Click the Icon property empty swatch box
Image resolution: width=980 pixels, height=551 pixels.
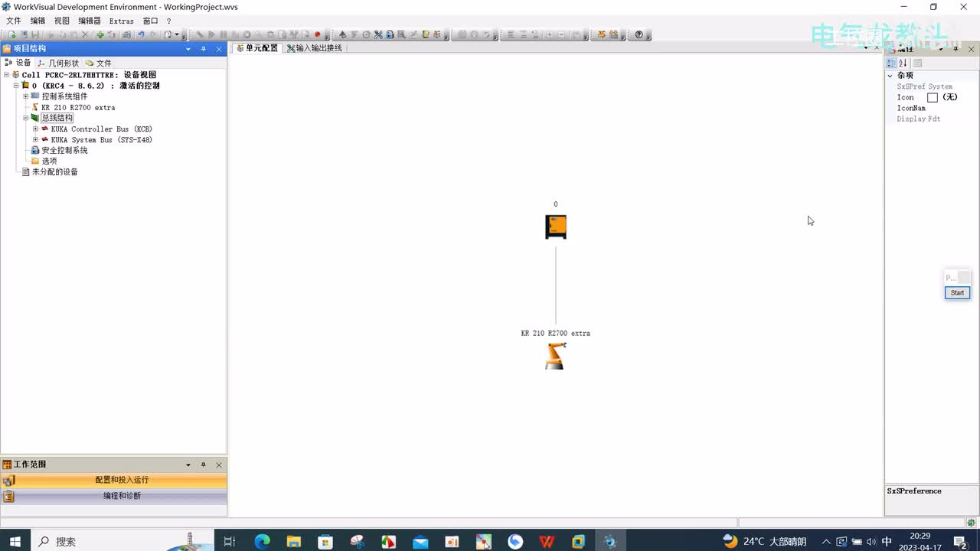[x=933, y=97]
